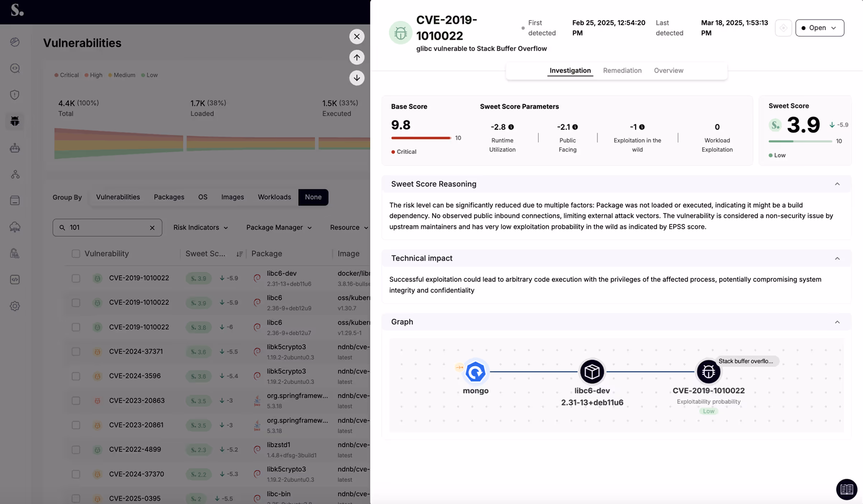Go to next vulnerability with down arrow
Viewport: 863px width, 504px height.
tap(357, 78)
